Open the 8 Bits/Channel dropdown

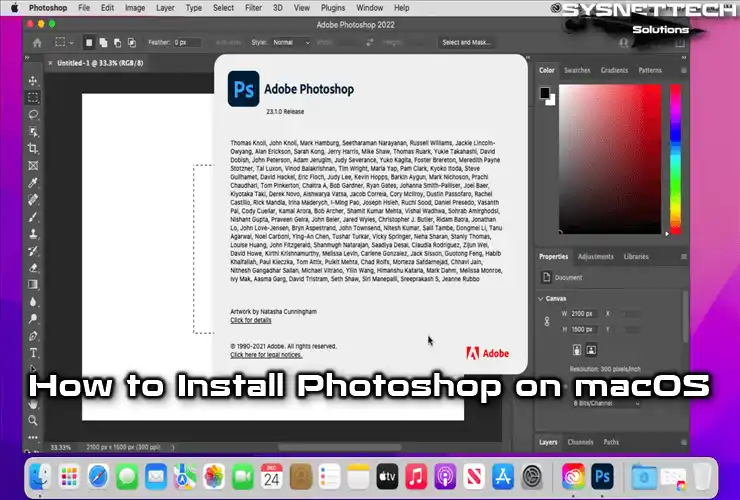606,404
